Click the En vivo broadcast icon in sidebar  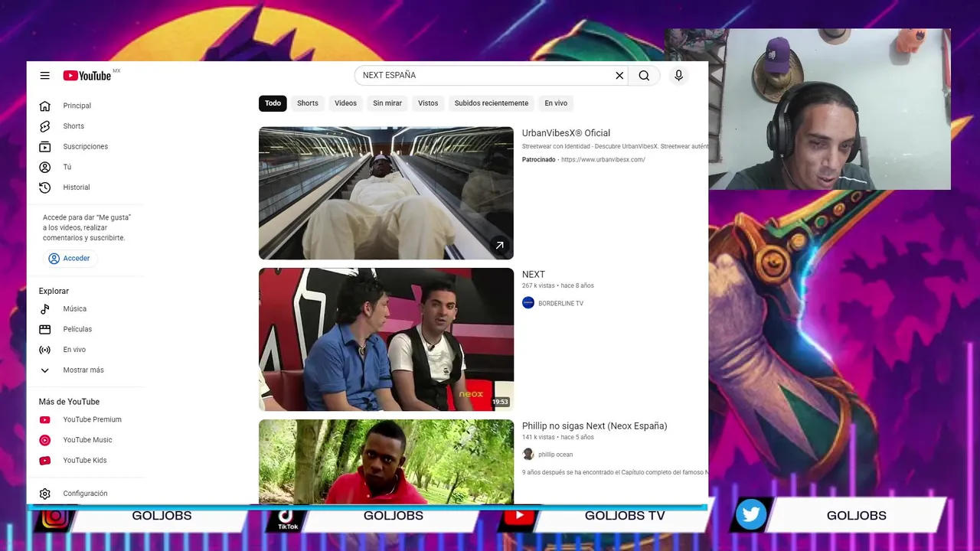pos(45,350)
